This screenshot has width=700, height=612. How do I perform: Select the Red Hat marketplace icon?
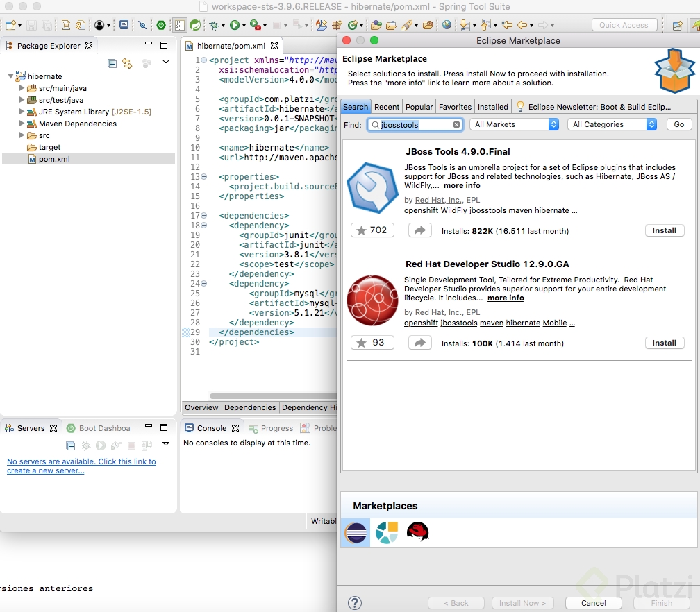click(x=417, y=532)
